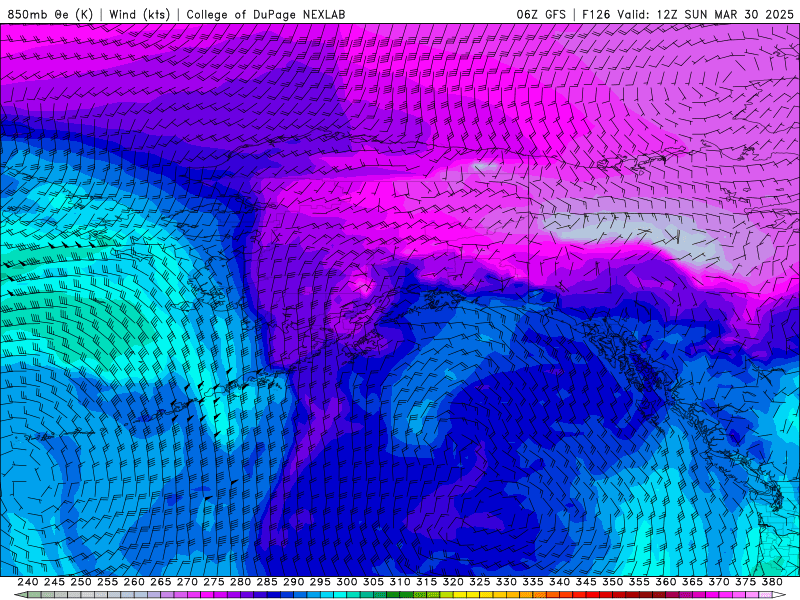Click the 340 legend value

pyautogui.click(x=559, y=582)
